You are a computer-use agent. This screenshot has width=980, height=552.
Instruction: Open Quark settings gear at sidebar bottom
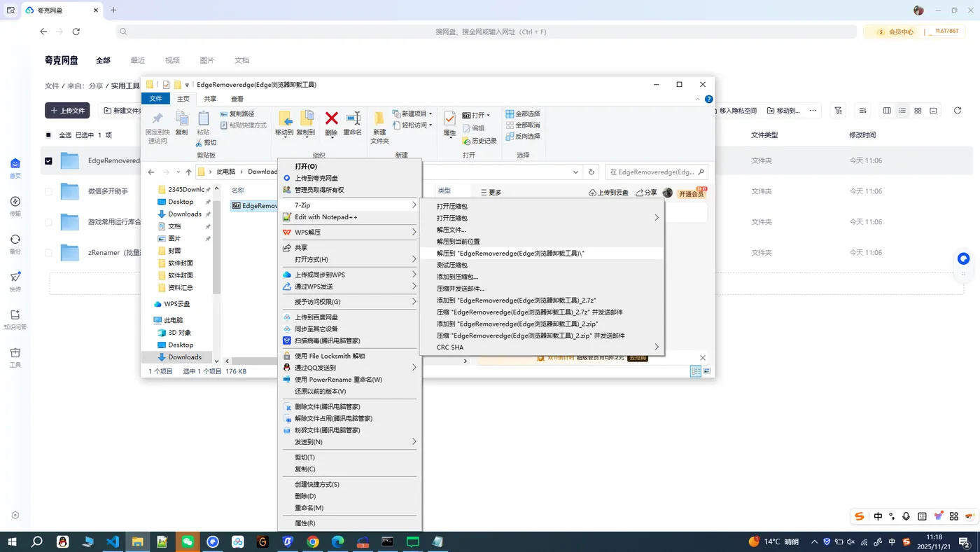point(15,516)
